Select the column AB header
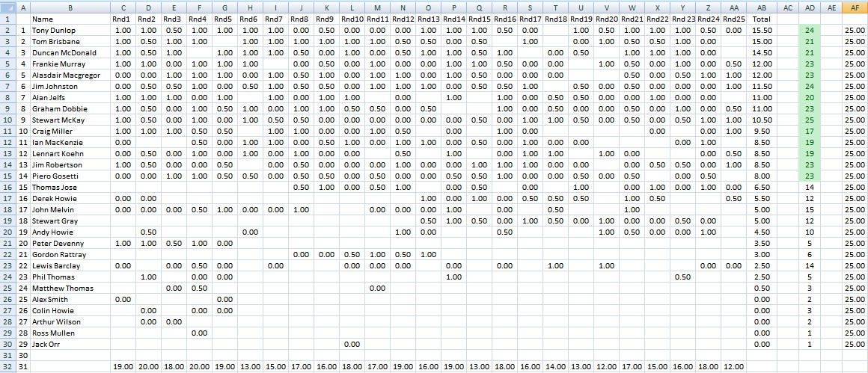The width and height of the screenshot is (868, 373). 762,7
